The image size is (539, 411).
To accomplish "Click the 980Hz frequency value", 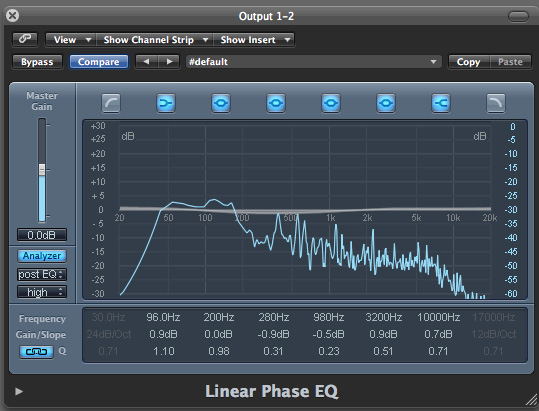I will coord(329,317).
